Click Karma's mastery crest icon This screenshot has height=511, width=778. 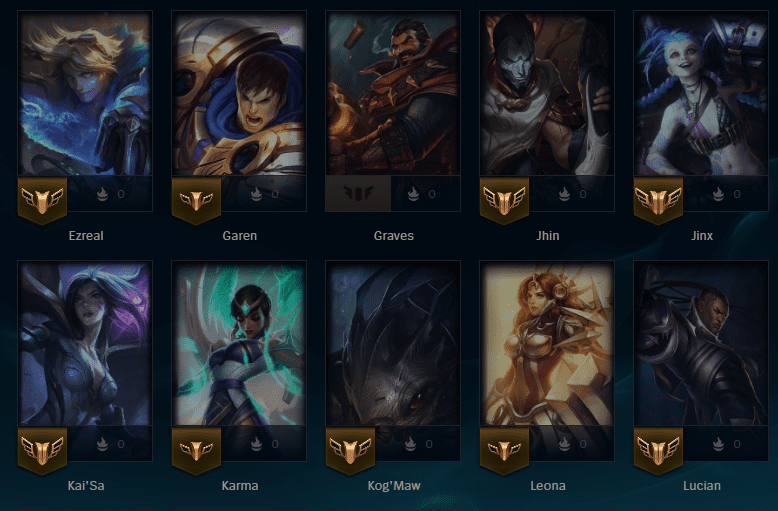pyautogui.click(x=196, y=449)
